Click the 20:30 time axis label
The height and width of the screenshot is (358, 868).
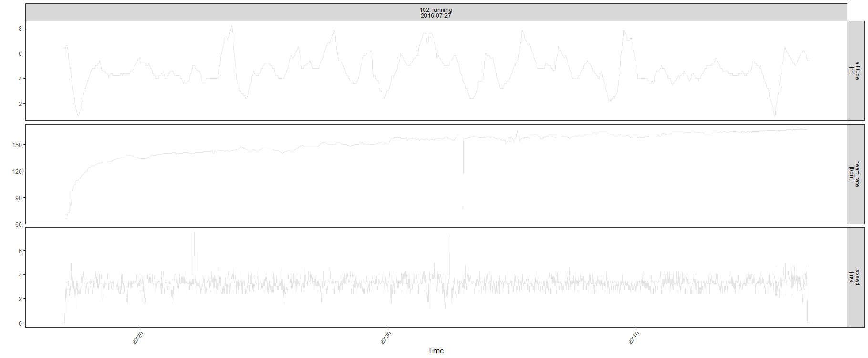[386, 338]
